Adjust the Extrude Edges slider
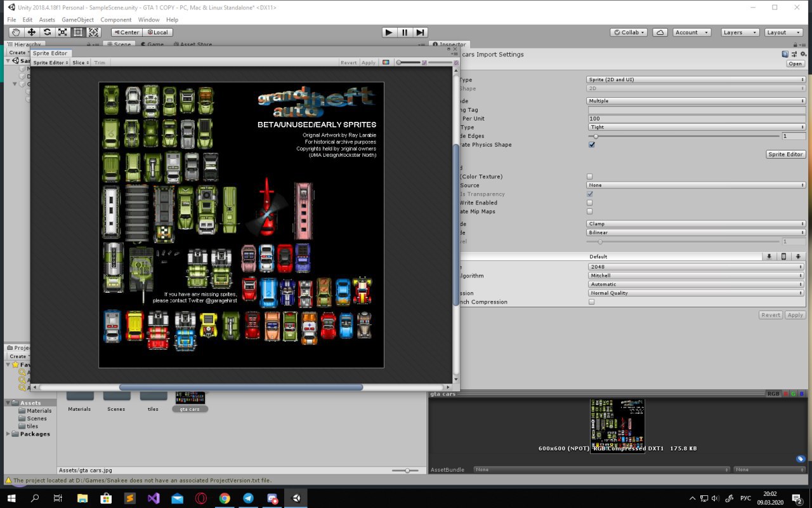This screenshot has width=812, height=508. tap(684, 136)
